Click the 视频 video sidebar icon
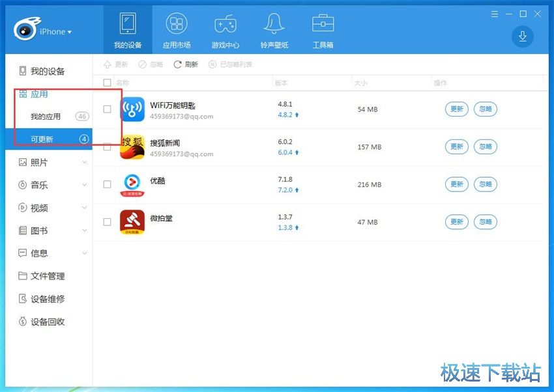Viewport: 554px width, 392px height. pos(23,208)
